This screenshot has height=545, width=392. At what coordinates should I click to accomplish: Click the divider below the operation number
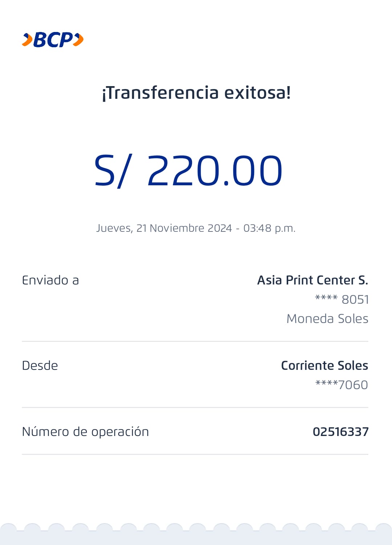click(195, 454)
